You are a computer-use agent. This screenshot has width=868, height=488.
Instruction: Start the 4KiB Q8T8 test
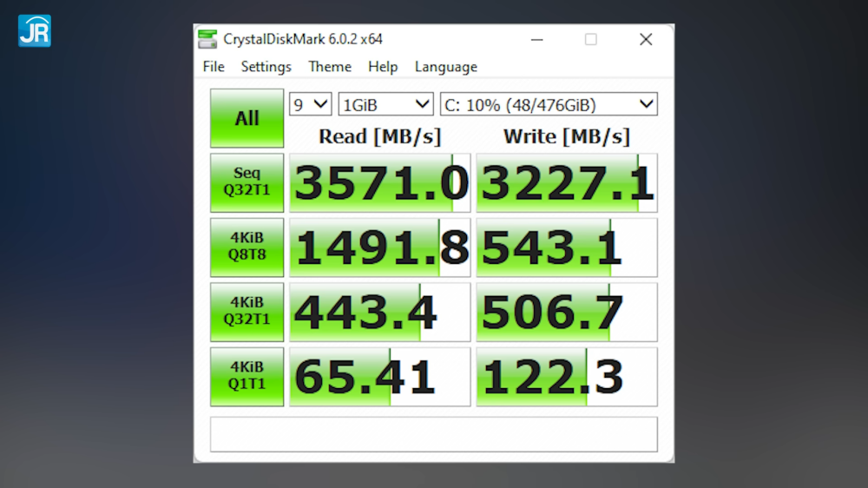tap(247, 247)
